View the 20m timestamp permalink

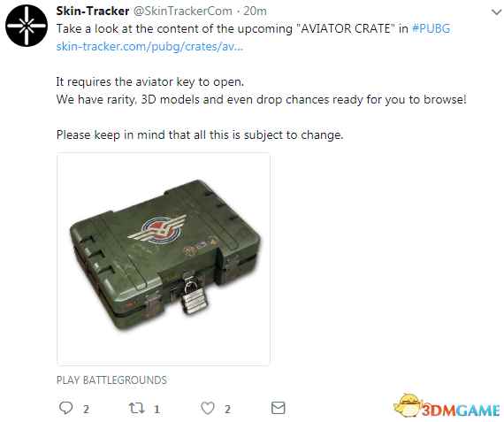coord(255,11)
